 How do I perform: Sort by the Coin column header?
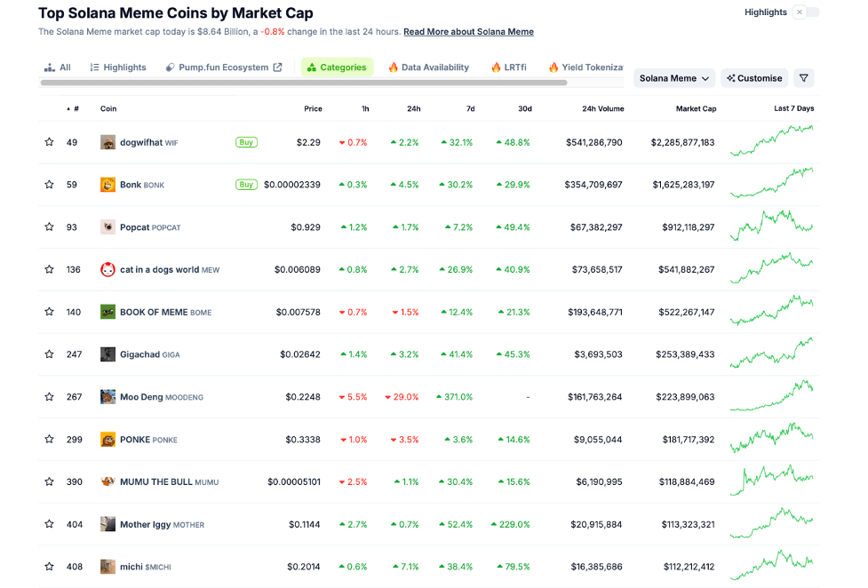point(108,108)
